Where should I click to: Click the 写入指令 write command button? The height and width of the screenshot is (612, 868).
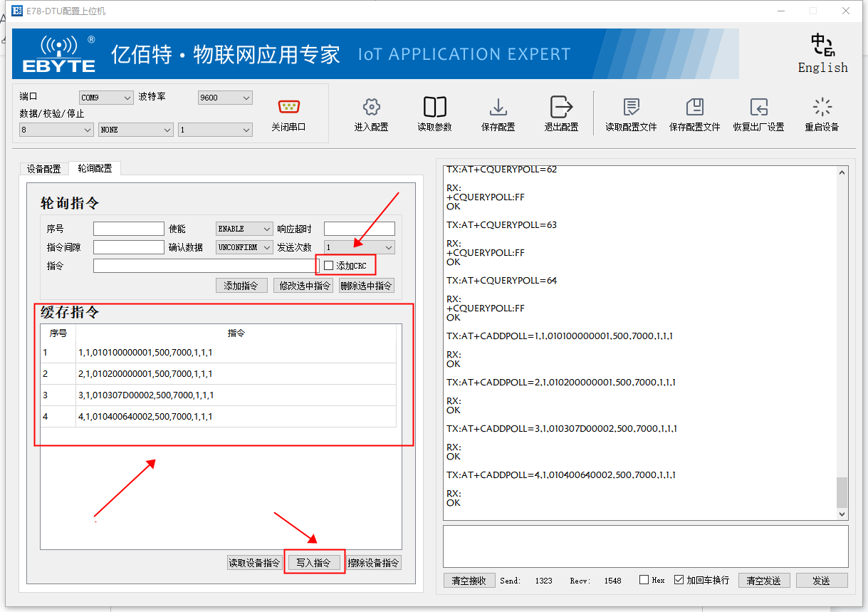pyautogui.click(x=314, y=561)
